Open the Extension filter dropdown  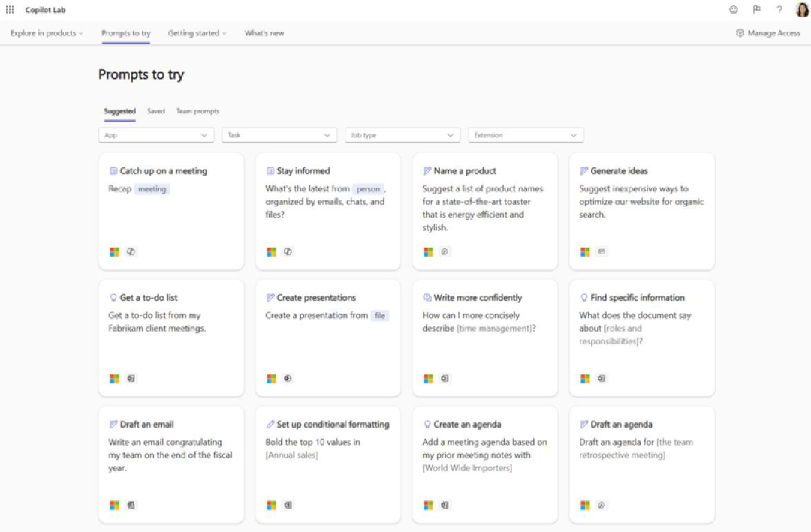tap(526, 135)
